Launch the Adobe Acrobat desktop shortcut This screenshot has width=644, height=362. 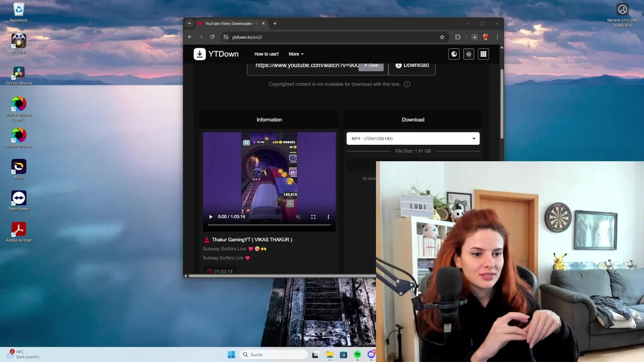(x=19, y=229)
